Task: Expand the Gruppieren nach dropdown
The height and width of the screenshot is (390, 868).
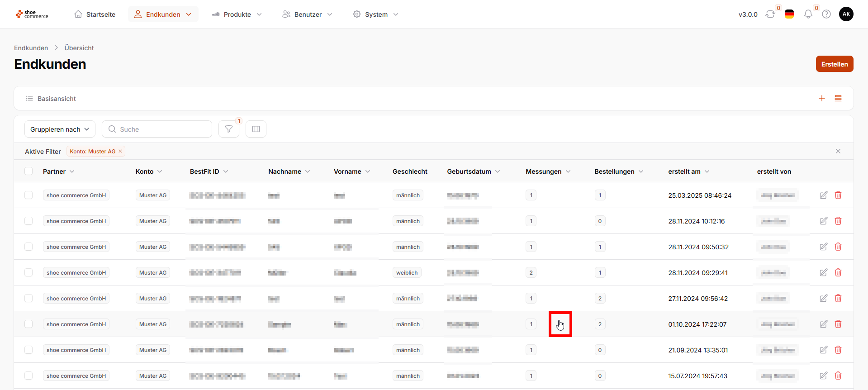Action: (60, 129)
